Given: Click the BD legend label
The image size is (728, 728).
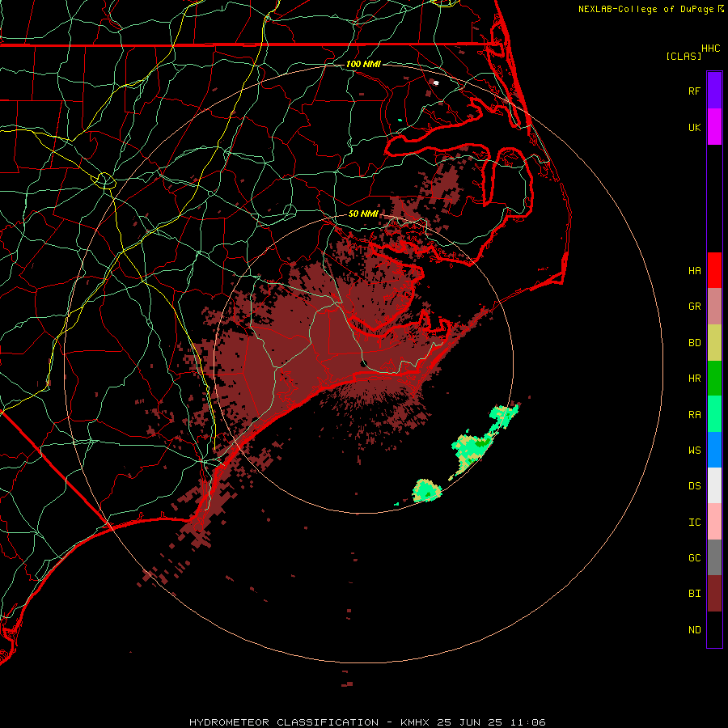Looking at the screenshot, I should [x=695, y=343].
